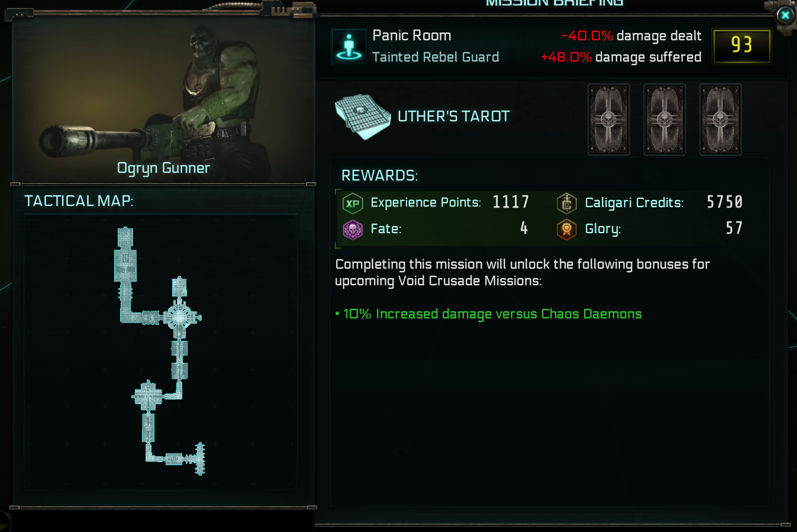Click the Ogryn Gunner portrait
The image size is (797, 532).
[163, 98]
